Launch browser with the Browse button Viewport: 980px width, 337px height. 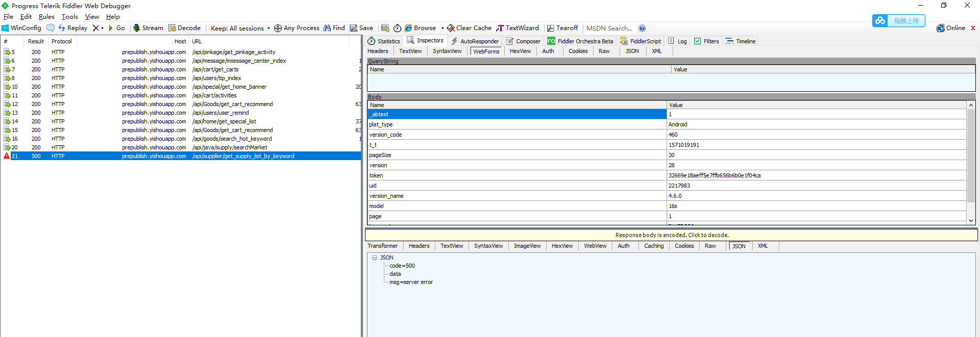pos(421,28)
